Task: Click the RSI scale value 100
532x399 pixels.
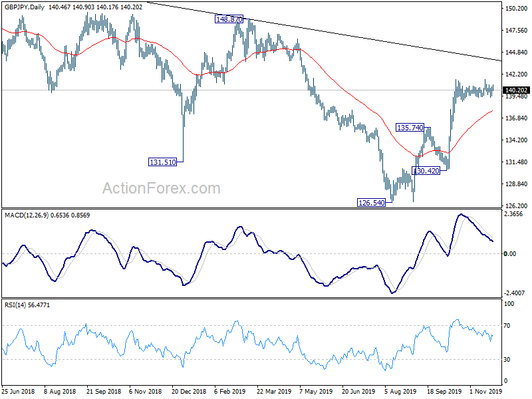Action: click(x=509, y=304)
